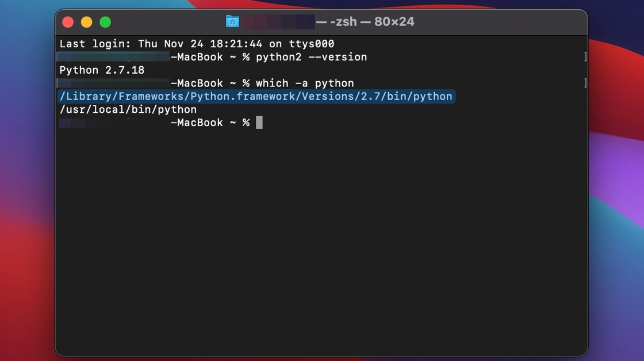Click the 'python2 --version' command text
644x361 pixels.
(311, 57)
